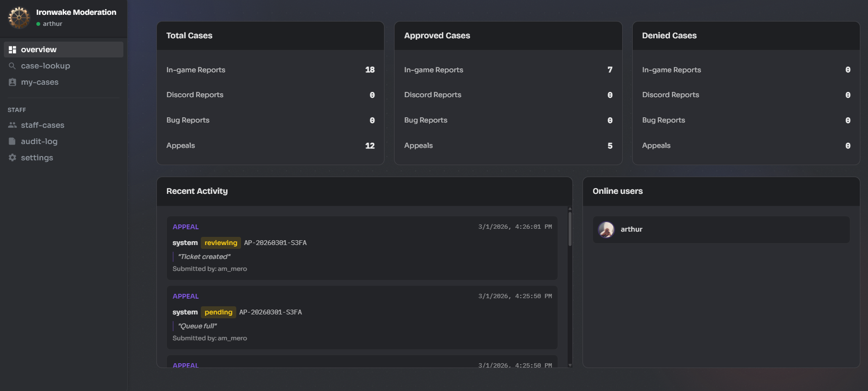Click the staff-cases people icon
868x391 pixels.
pos(12,125)
